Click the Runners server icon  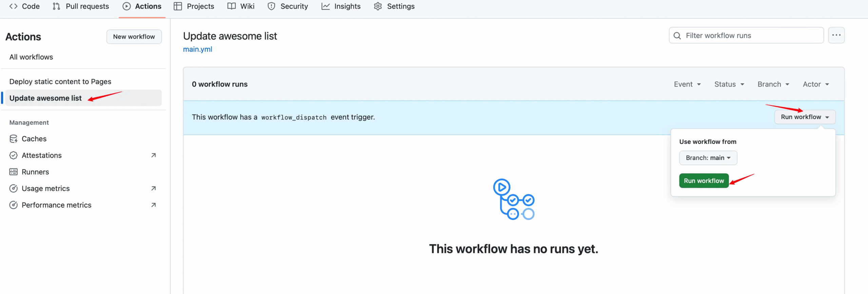point(14,172)
